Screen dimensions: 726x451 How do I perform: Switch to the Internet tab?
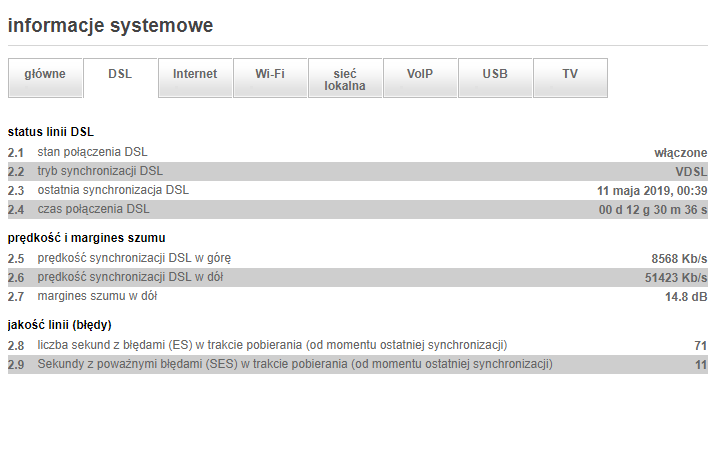[195, 75]
